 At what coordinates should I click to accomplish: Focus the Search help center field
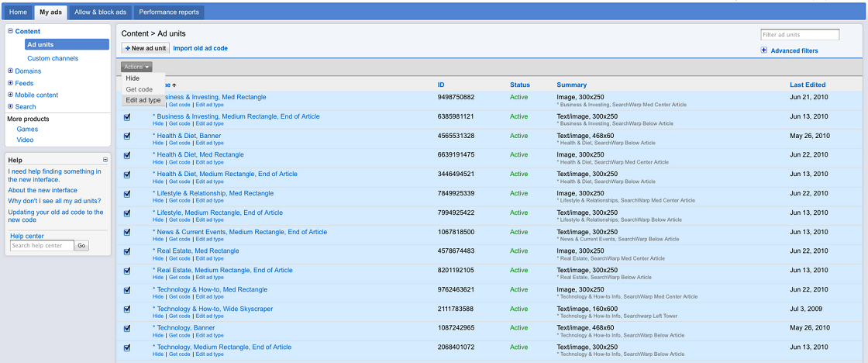click(x=42, y=246)
